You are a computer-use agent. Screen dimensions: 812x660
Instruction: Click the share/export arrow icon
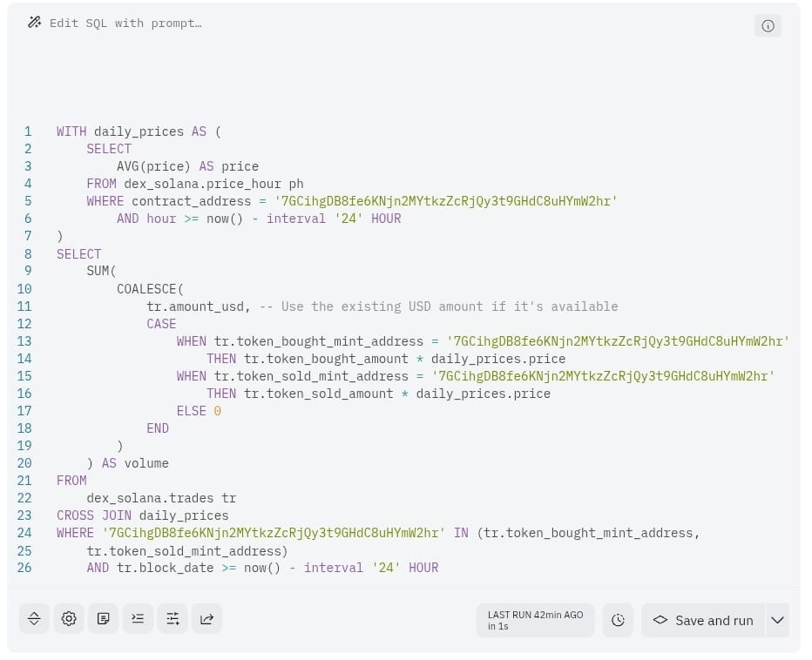tap(207, 618)
